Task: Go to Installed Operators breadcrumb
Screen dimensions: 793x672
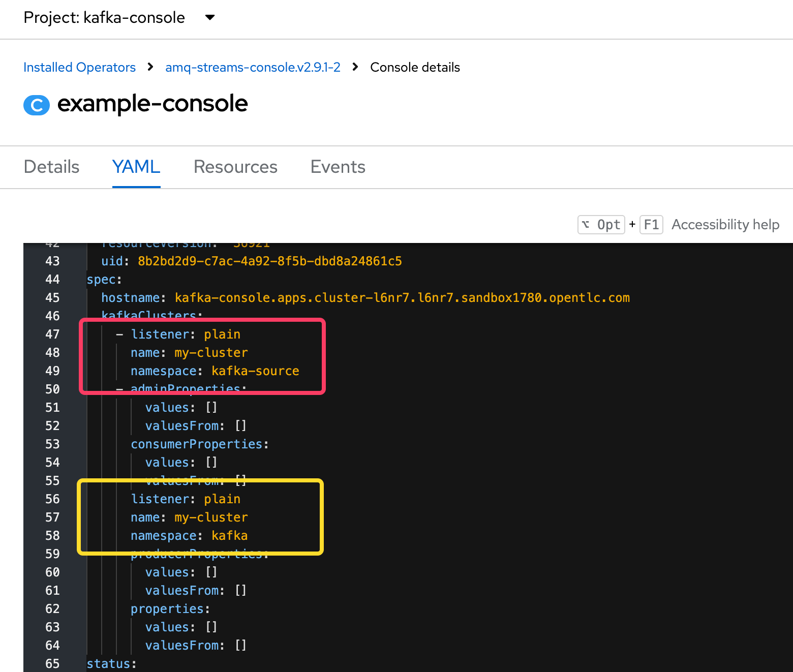Action: coord(79,68)
